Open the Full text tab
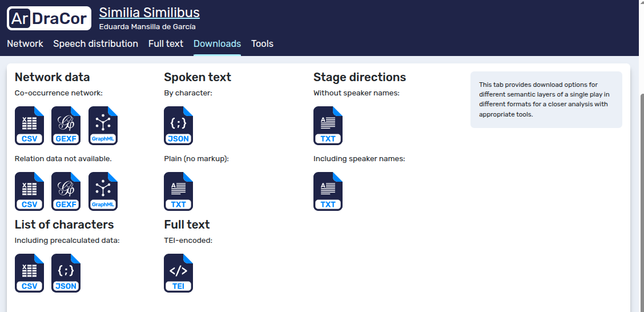 click(166, 43)
